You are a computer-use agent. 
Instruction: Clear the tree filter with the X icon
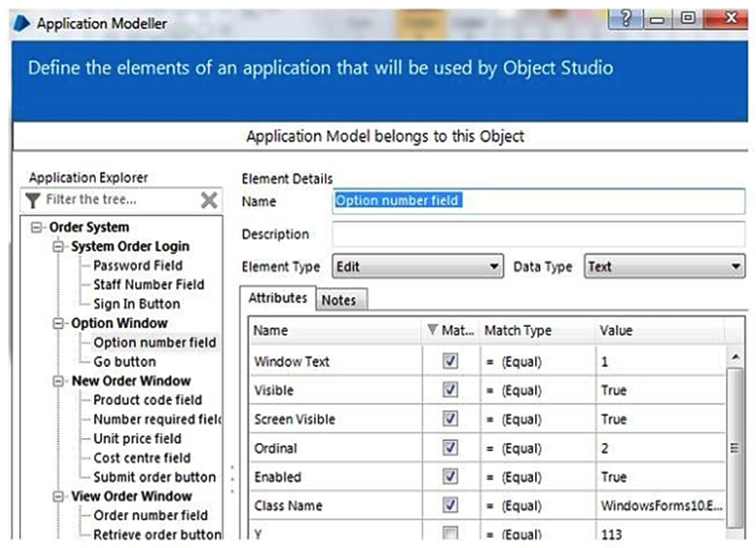(x=209, y=200)
